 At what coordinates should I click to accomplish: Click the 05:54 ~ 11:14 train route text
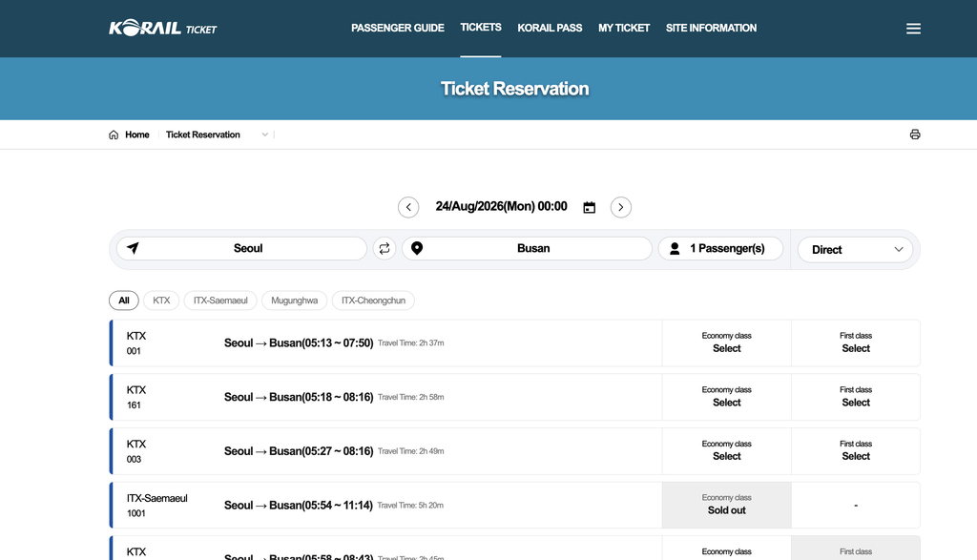[x=299, y=506]
